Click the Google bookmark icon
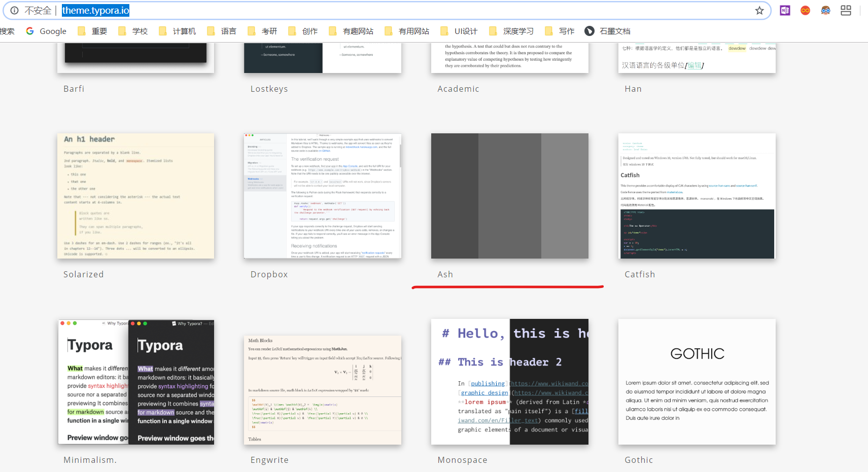The width and height of the screenshot is (868, 472). click(30, 31)
